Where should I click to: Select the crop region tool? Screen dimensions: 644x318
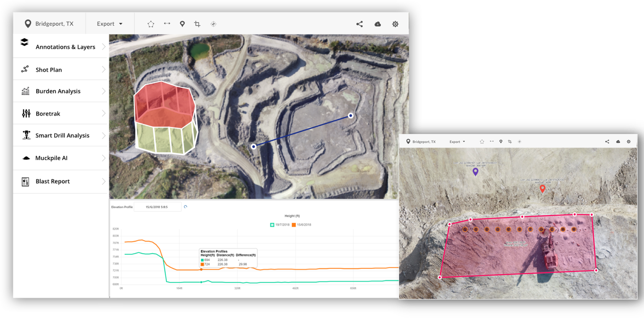click(197, 24)
